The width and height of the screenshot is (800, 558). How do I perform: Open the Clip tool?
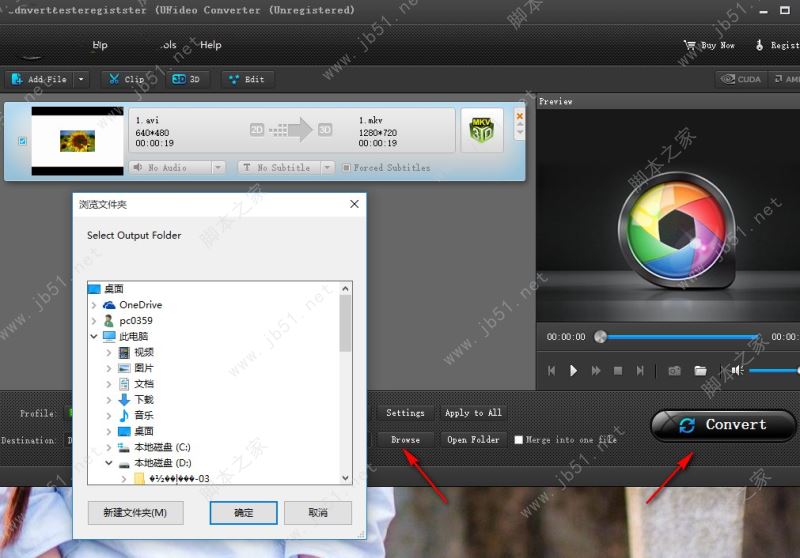point(128,80)
